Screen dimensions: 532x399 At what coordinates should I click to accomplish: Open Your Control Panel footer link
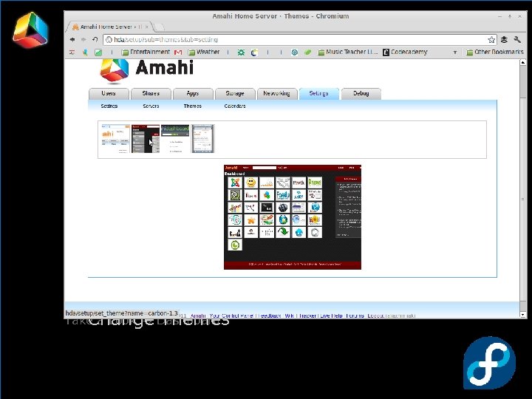pyautogui.click(x=231, y=316)
